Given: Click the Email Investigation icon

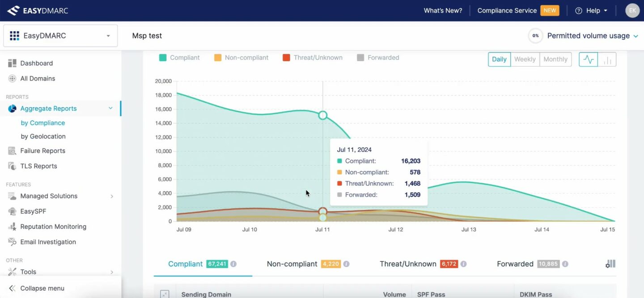Looking at the screenshot, I should pyautogui.click(x=12, y=242).
